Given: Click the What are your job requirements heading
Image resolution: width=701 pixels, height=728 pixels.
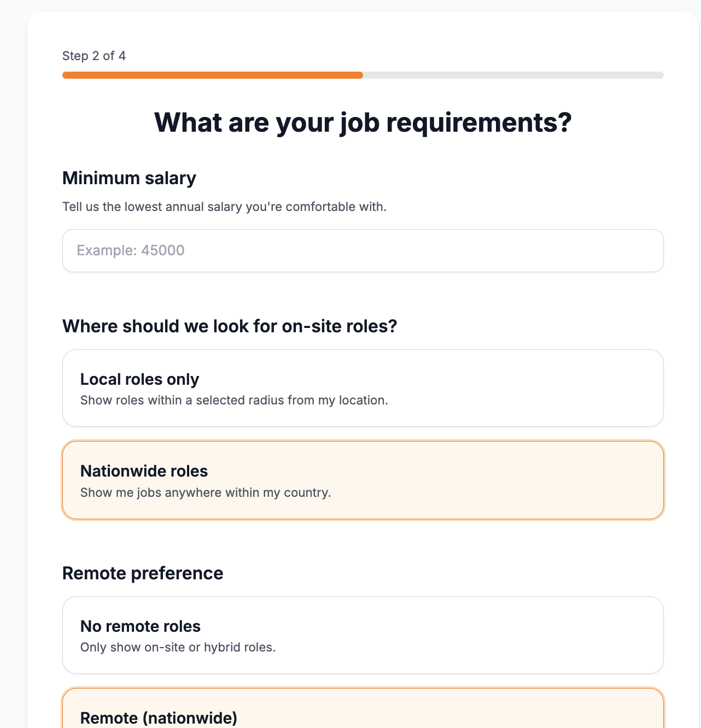Looking at the screenshot, I should coord(363,122).
